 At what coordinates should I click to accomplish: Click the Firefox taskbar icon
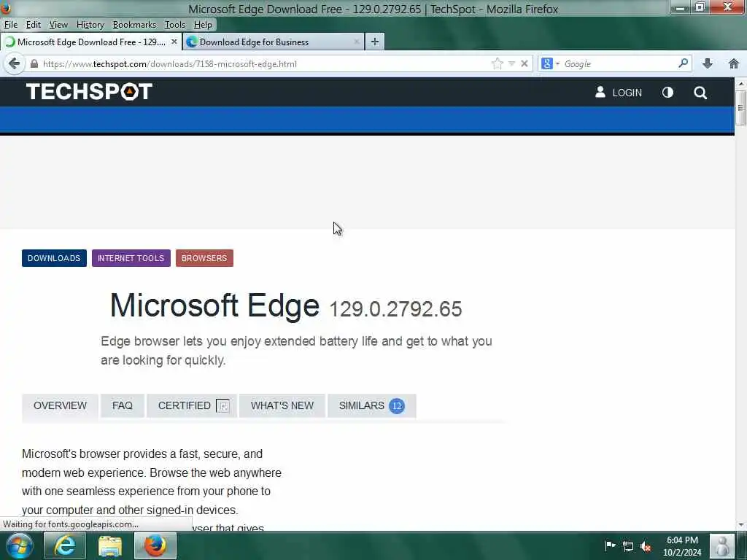click(x=155, y=545)
